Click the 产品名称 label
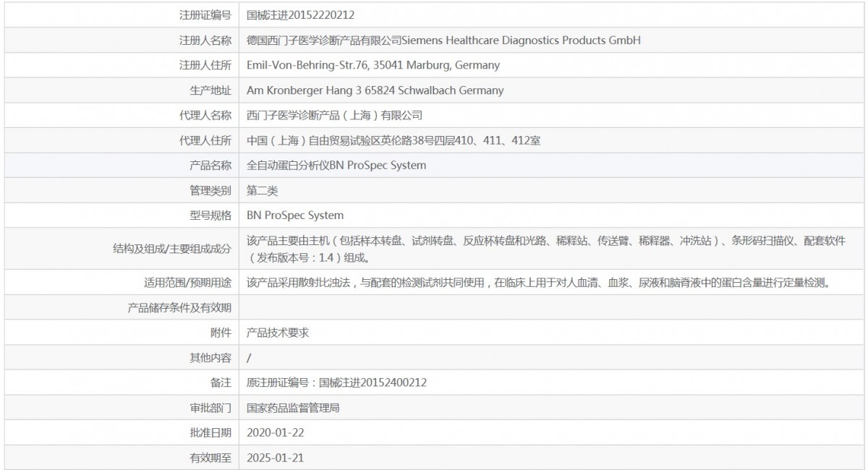This screenshot has height=470, width=868. [210, 165]
